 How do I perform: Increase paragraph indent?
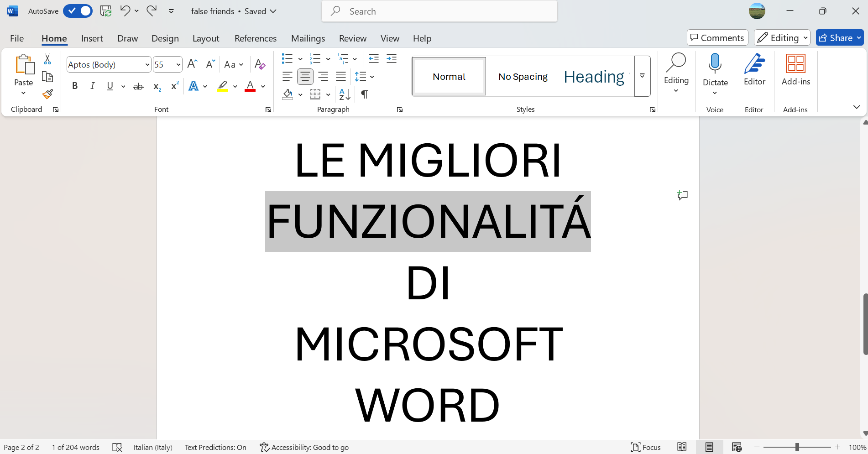click(x=392, y=58)
